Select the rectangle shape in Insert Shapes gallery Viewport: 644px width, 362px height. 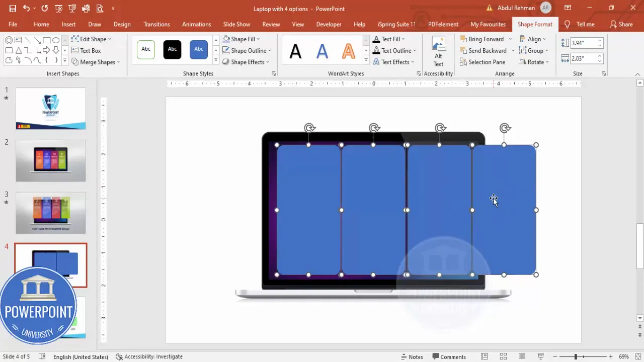(46, 40)
